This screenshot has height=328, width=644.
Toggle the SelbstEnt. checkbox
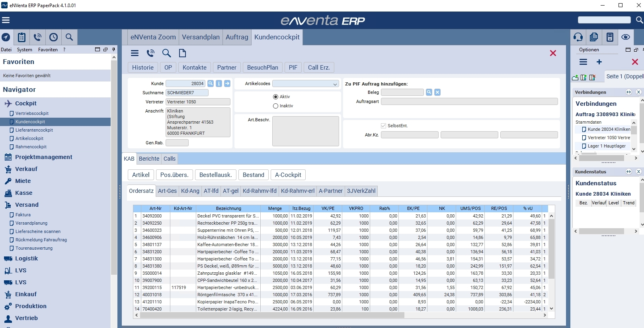(384, 126)
